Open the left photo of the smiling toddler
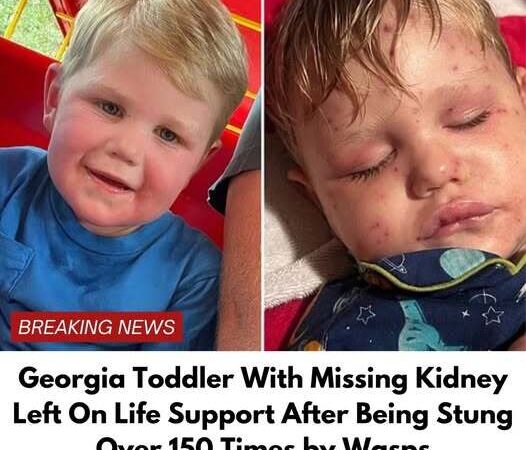The height and width of the screenshot is (450, 526). pyautogui.click(x=130, y=175)
